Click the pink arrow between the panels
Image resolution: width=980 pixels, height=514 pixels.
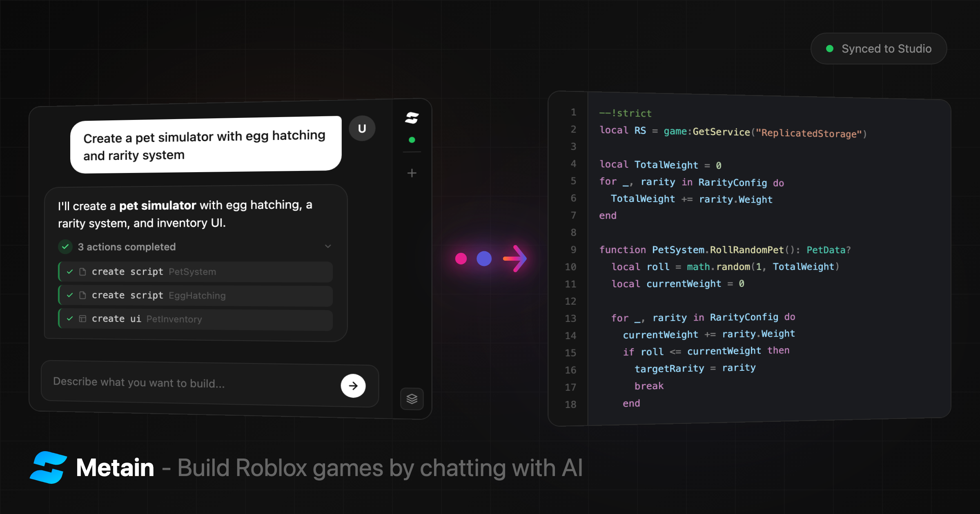click(515, 258)
